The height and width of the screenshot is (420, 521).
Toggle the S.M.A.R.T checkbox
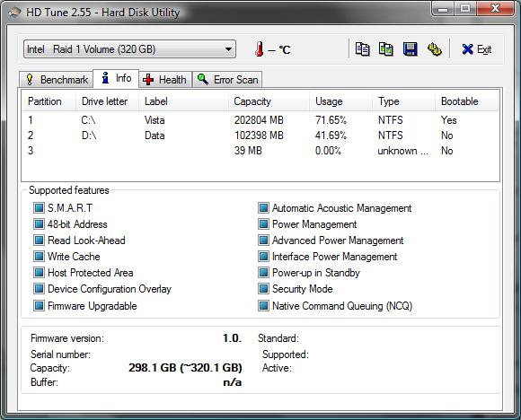click(x=39, y=208)
